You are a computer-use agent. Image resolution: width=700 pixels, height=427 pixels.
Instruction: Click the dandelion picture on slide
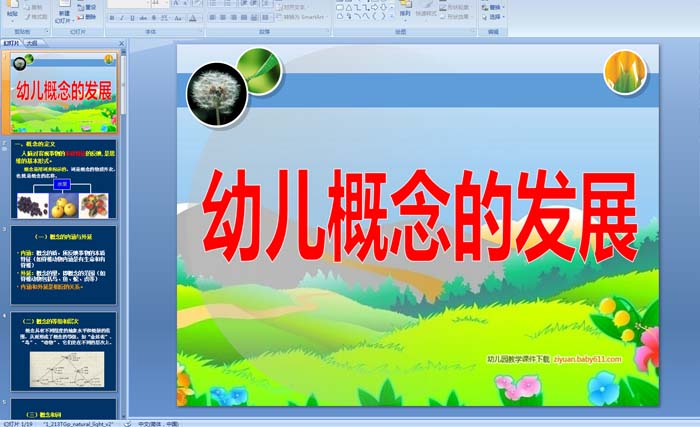click(217, 94)
